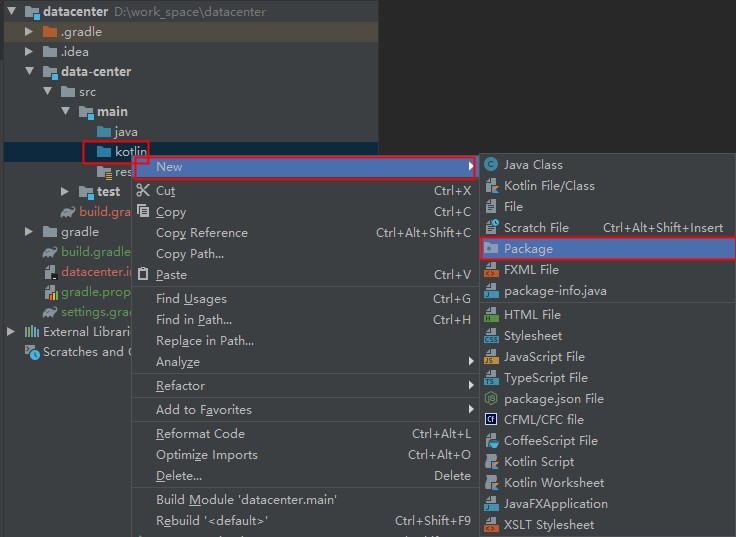Click the Java Class icon in submenu

491,165
